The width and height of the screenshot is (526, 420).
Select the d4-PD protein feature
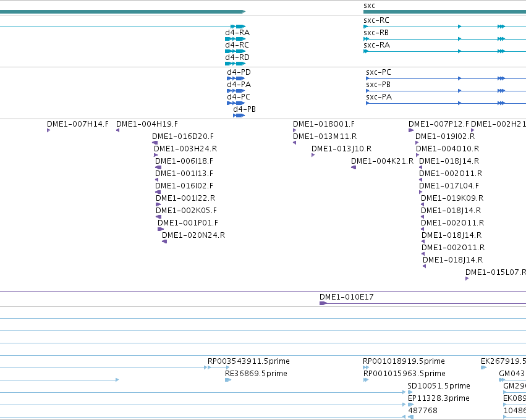coord(239,72)
